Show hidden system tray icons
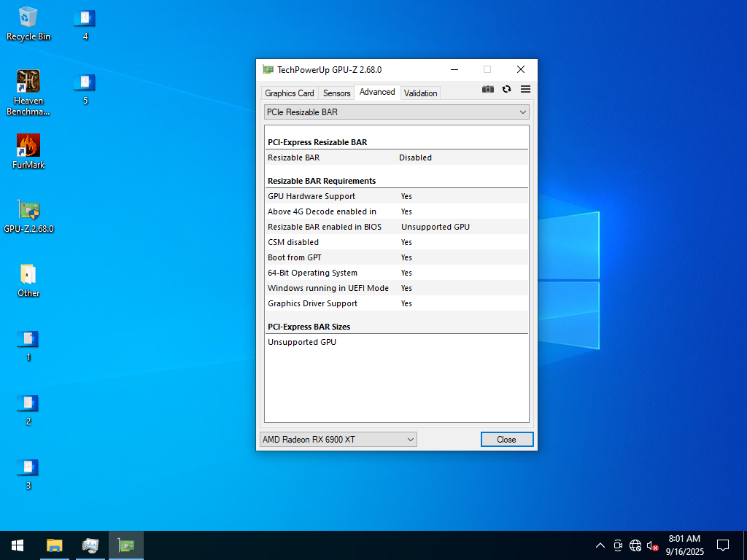This screenshot has width=747, height=560. coord(600,545)
